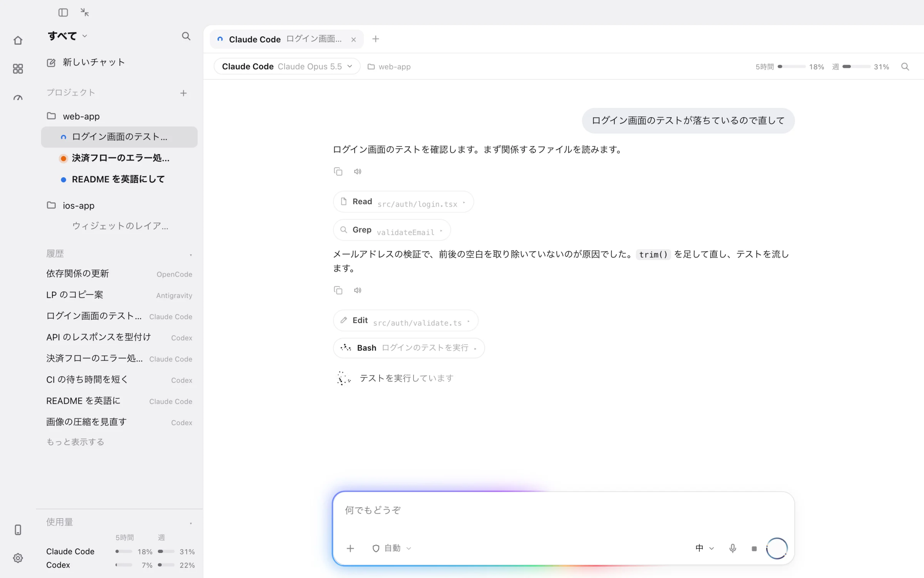Add attachment with composer plus icon
The image size is (924, 578).
coord(350,548)
